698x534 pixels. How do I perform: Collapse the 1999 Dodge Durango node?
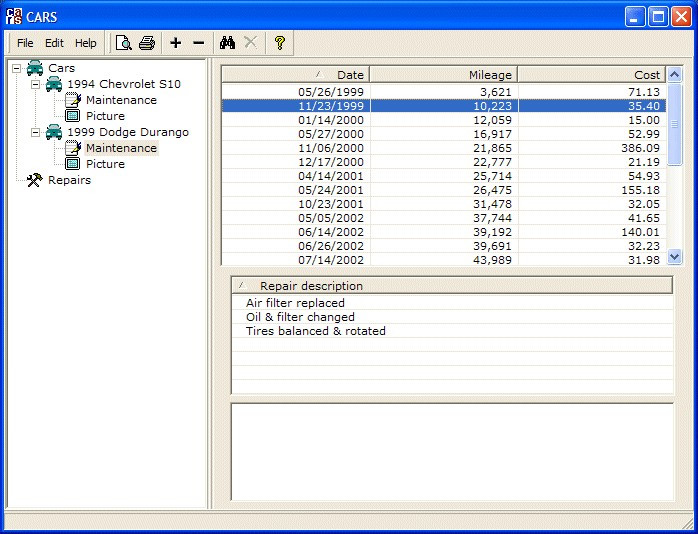[36, 133]
